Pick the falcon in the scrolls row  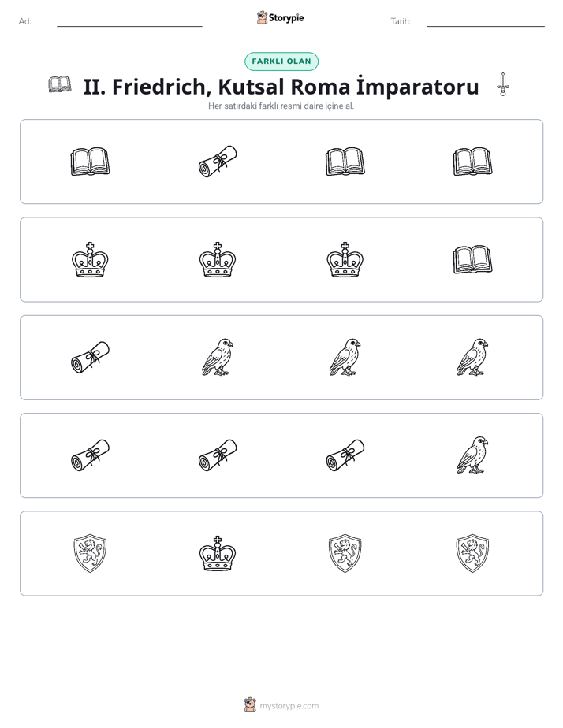coord(472,455)
